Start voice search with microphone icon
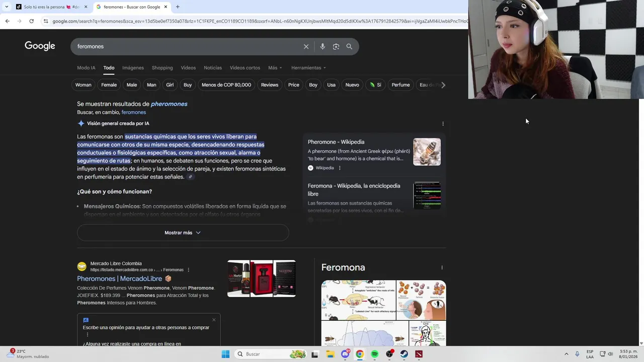Screen dimensions: 644x362 click(323, 46)
